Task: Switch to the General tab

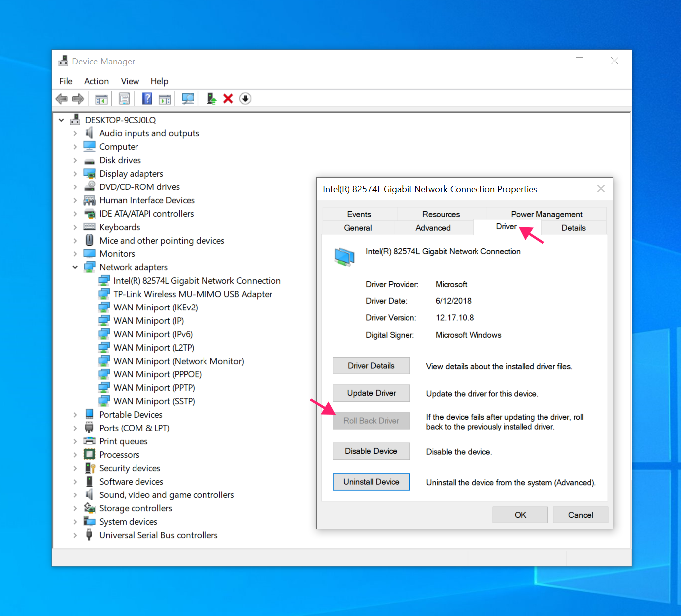Action: tap(358, 228)
